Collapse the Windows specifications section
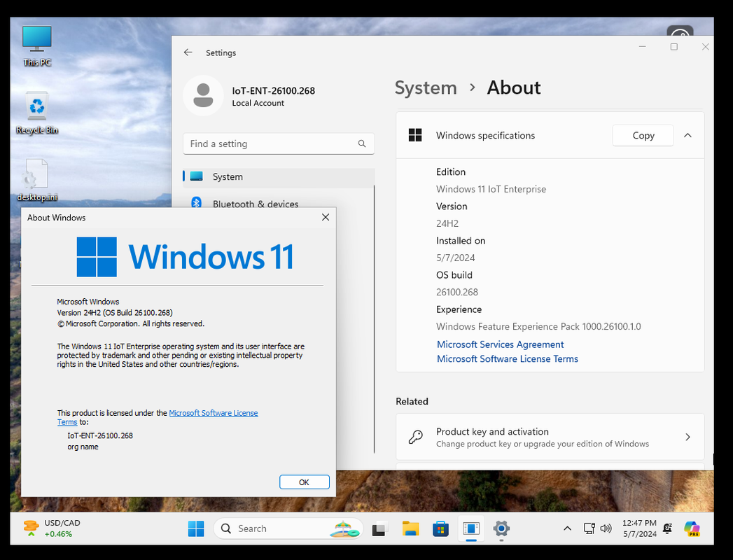Screen dimensions: 733x560 pyautogui.click(x=687, y=136)
